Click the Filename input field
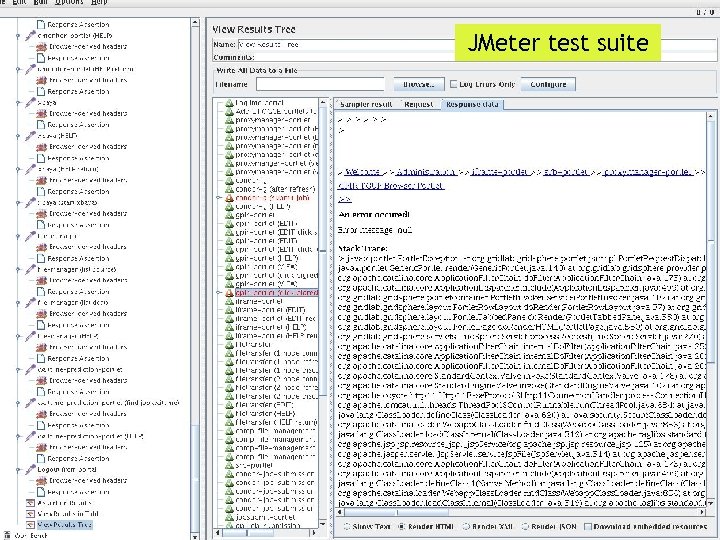This screenshot has height=540, width=720. [320, 84]
